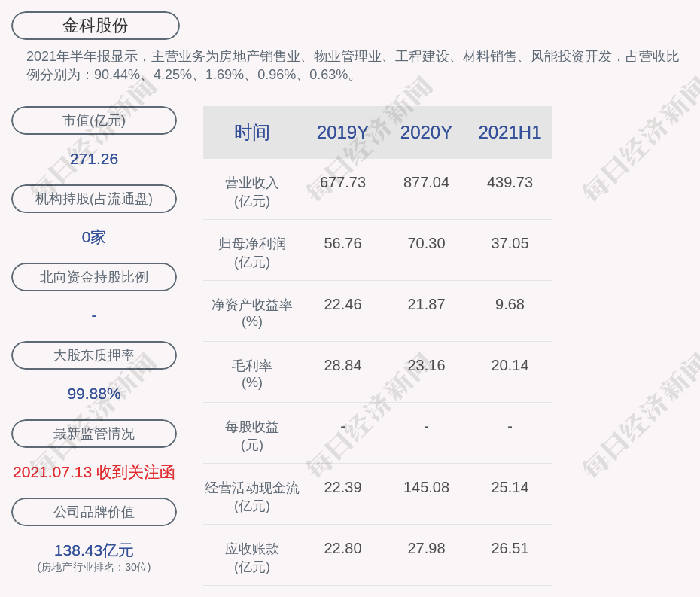Viewport: 700px width, 597px height.
Task: Click the 每股收益(元) row label
Action: pos(252,436)
